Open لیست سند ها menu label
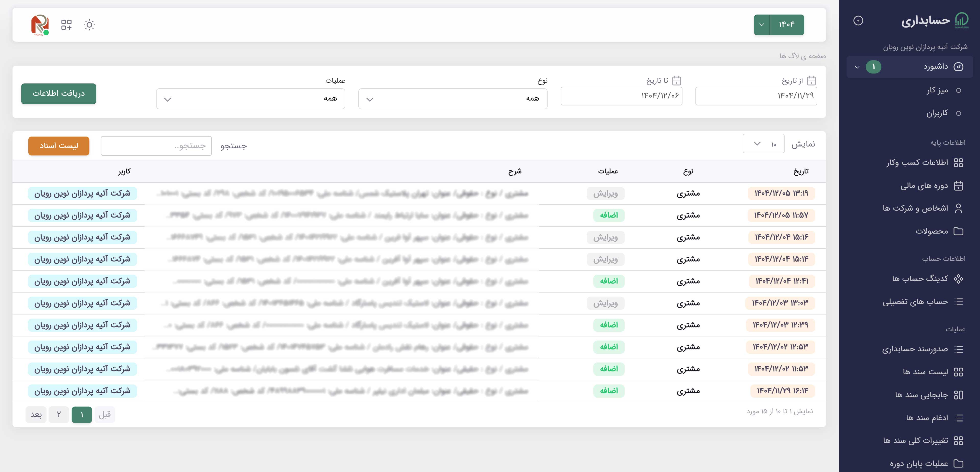980x472 pixels. [x=925, y=372]
